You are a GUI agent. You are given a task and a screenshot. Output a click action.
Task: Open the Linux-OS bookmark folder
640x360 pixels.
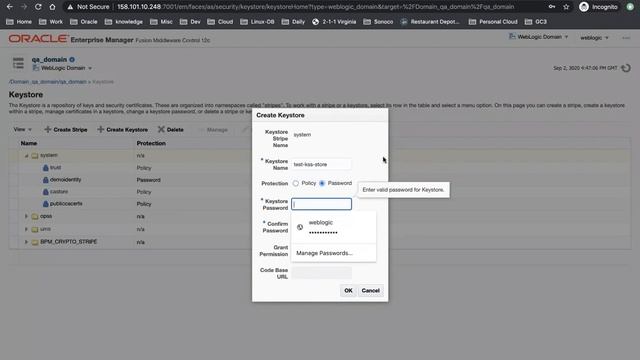tap(257, 22)
